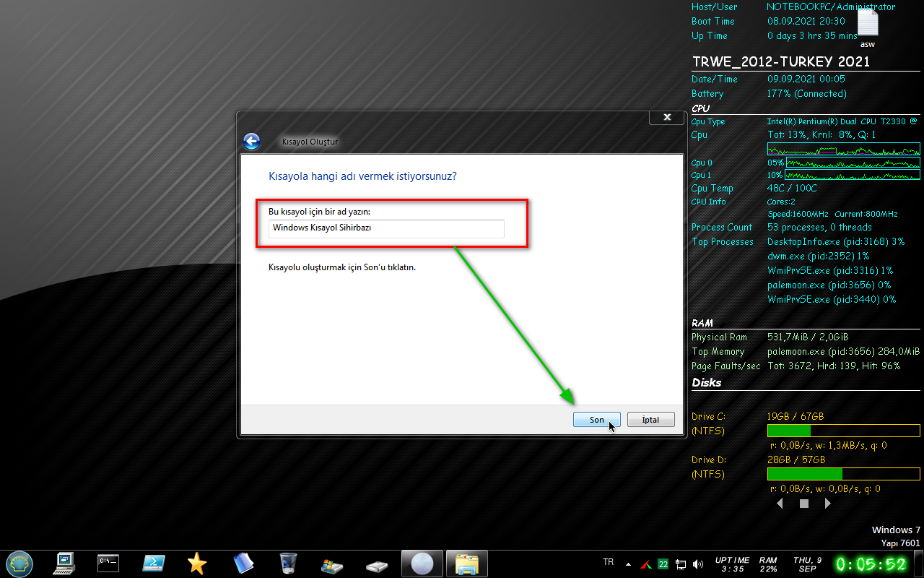This screenshot has height=578, width=924.
Task: Click the 'Speed:1600MHz' CPU info line
Action: pos(799,214)
